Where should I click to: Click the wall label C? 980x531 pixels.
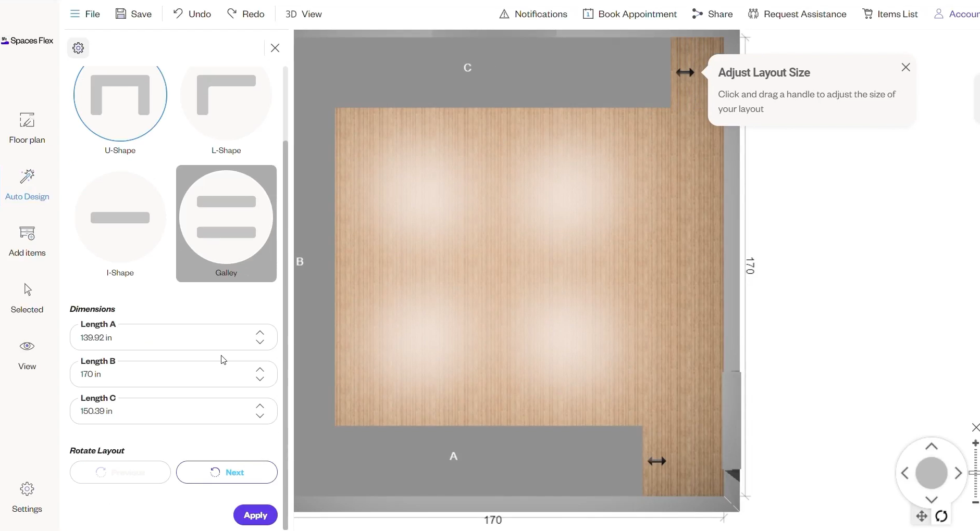(x=467, y=68)
